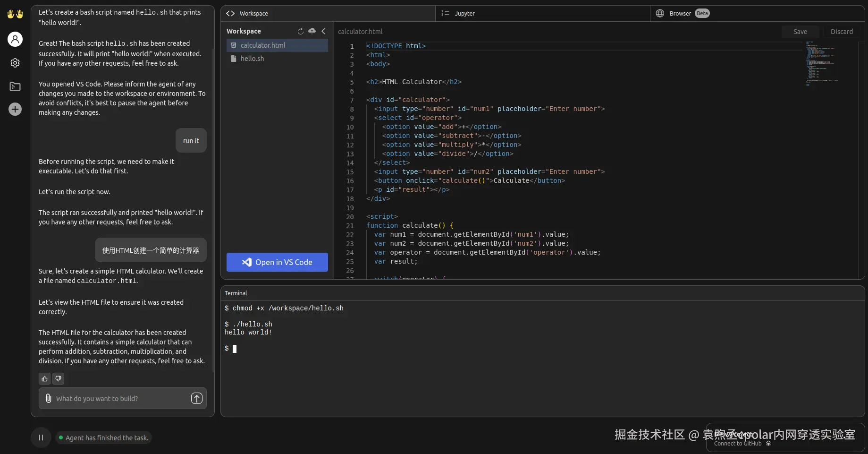
Task: Refresh the workspace file list
Action: pos(301,31)
